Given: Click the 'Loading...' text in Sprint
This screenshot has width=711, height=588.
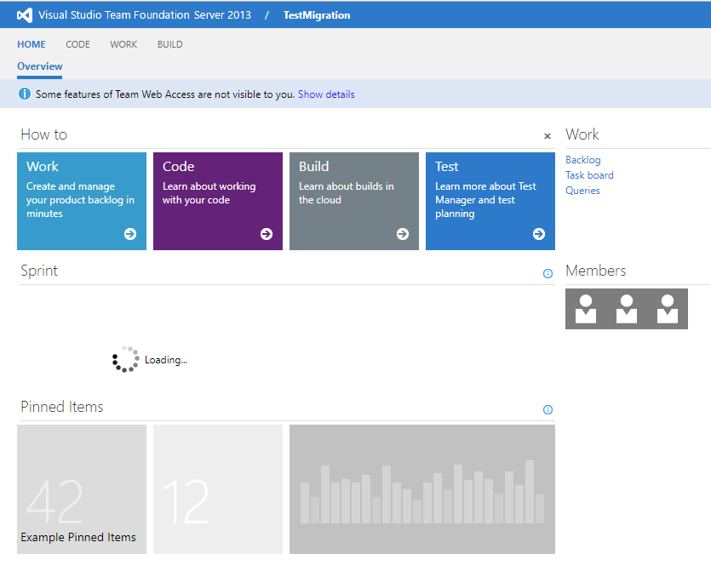Looking at the screenshot, I should click(x=166, y=360).
